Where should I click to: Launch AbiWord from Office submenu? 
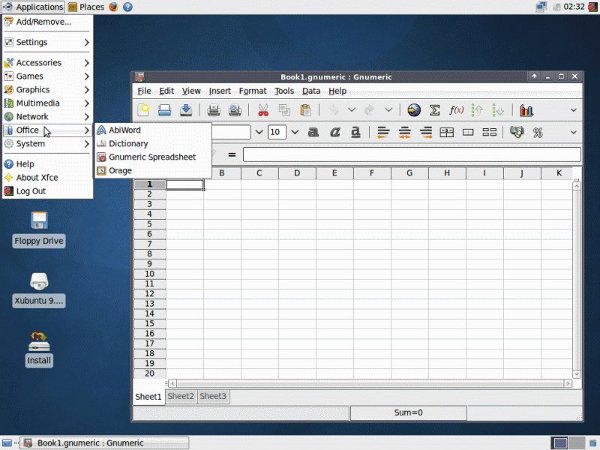[153, 130]
